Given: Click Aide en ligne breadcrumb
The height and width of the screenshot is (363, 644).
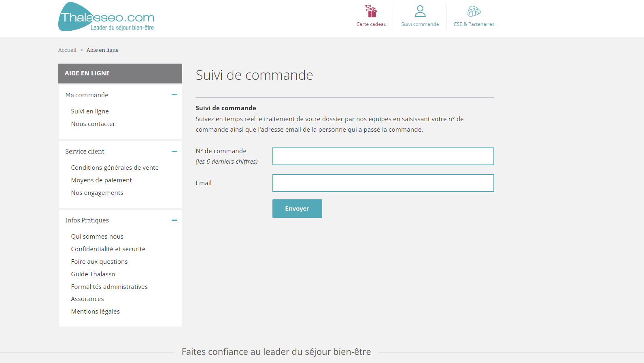Looking at the screenshot, I should click(x=102, y=50).
